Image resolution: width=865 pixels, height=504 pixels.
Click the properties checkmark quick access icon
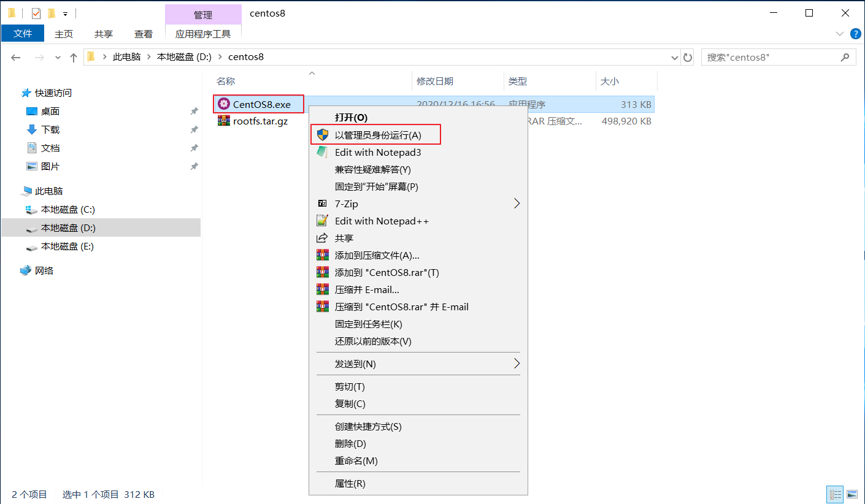point(36,13)
